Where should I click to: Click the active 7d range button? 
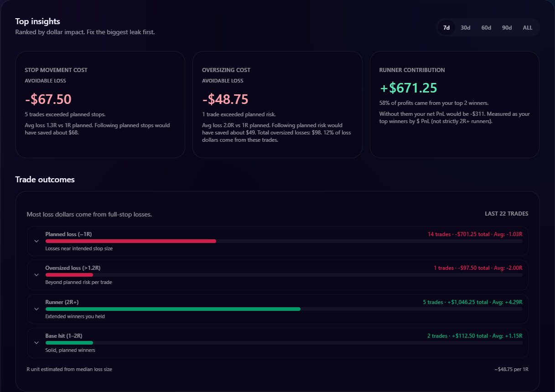(446, 27)
